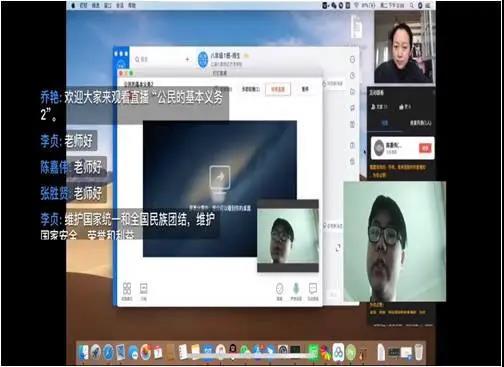Open WeChat green icon in the Dock
The image size is (504, 367).
[x=245, y=351]
